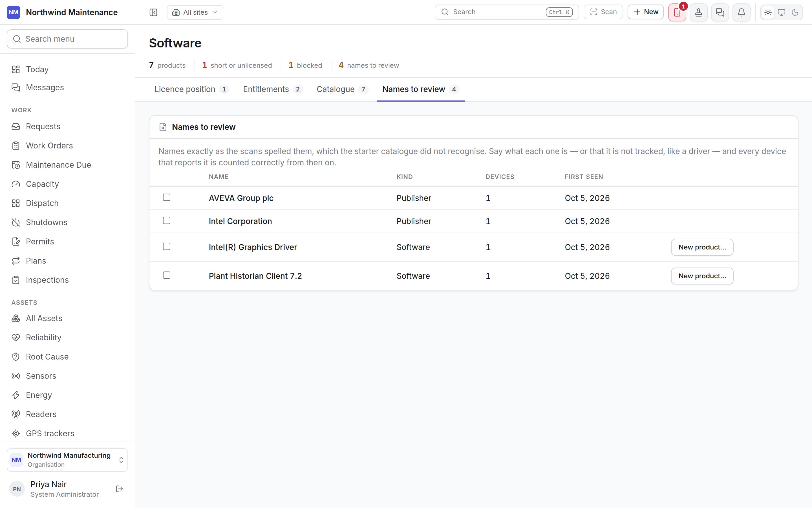This screenshot has width=812, height=508.
Task: Click New product for Plant Historian Client
Action: pyautogui.click(x=702, y=276)
